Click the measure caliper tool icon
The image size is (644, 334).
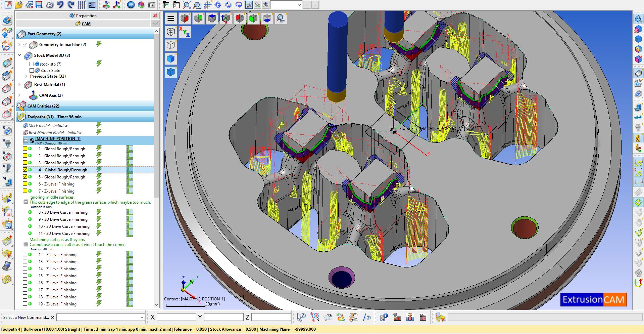pos(353,317)
